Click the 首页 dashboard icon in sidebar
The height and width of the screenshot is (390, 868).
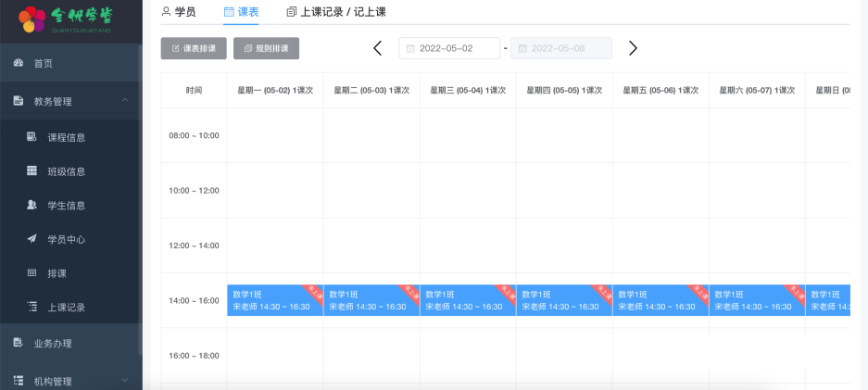tap(18, 63)
